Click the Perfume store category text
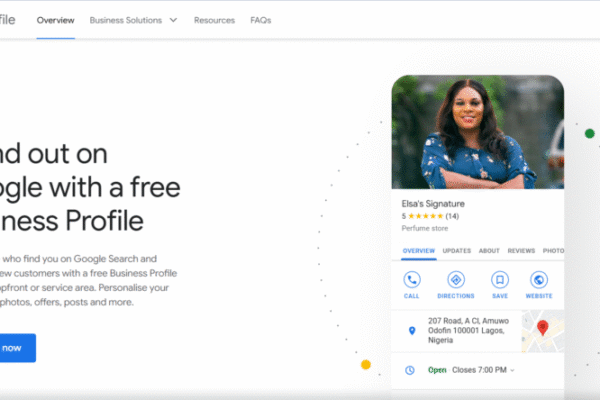 (424, 229)
